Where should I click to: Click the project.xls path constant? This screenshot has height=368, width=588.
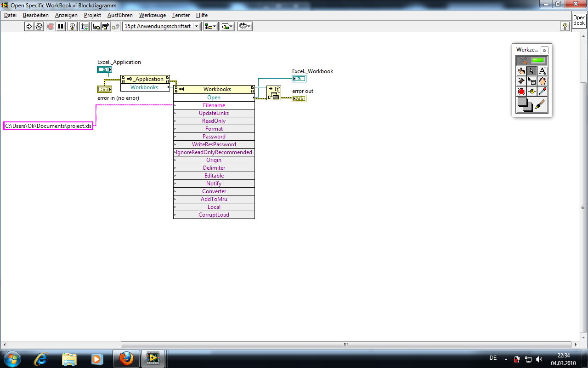pyautogui.click(x=48, y=126)
